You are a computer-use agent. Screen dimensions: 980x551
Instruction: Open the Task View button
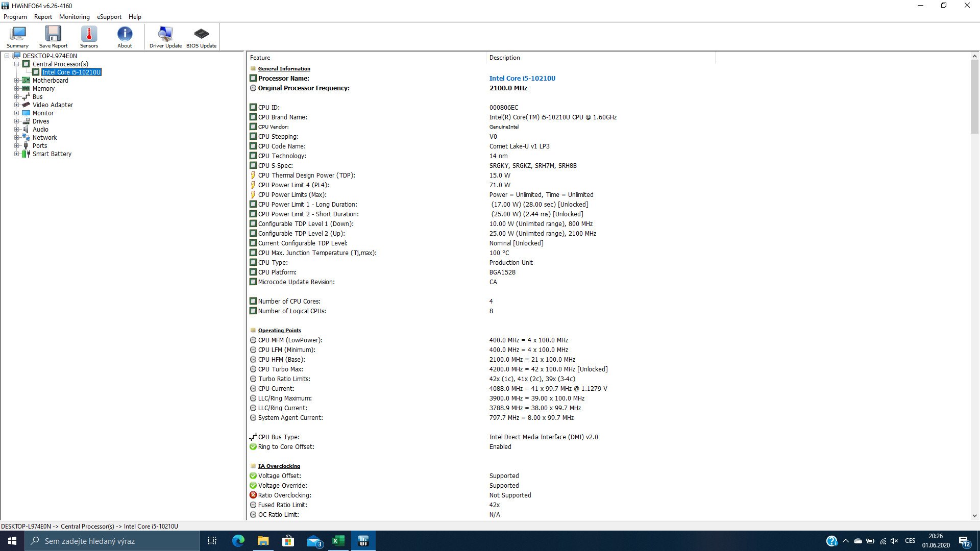pyautogui.click(x=212, y=541)
